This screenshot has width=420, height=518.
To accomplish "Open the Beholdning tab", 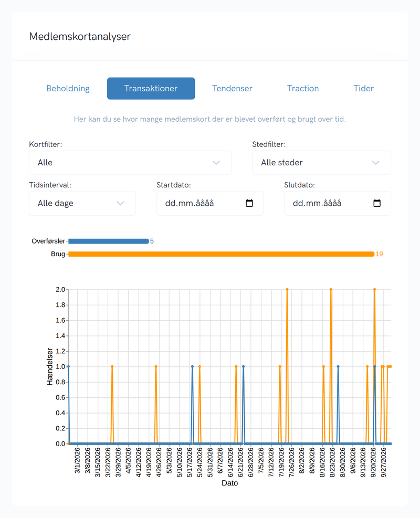I will pos(68,88).
